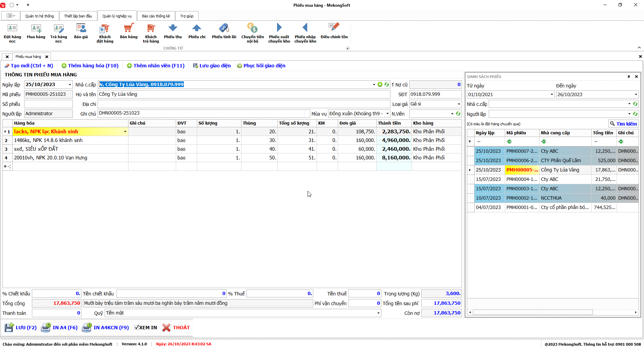Open the Mùa vụ season dropdown

(387, 114)
